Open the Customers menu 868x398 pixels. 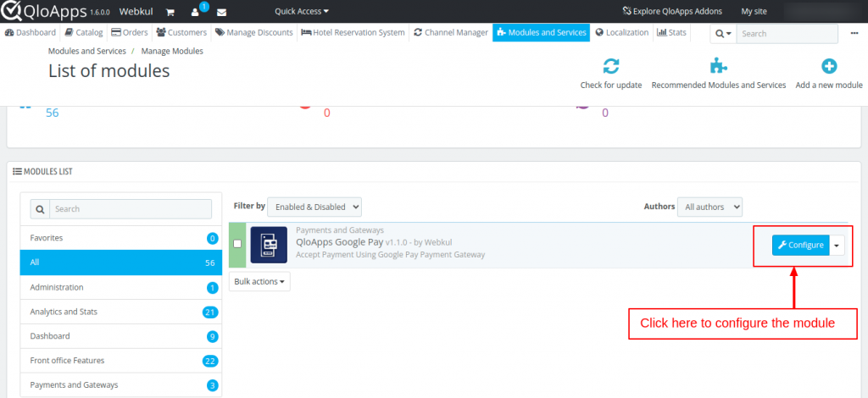(x=181, y=33)
